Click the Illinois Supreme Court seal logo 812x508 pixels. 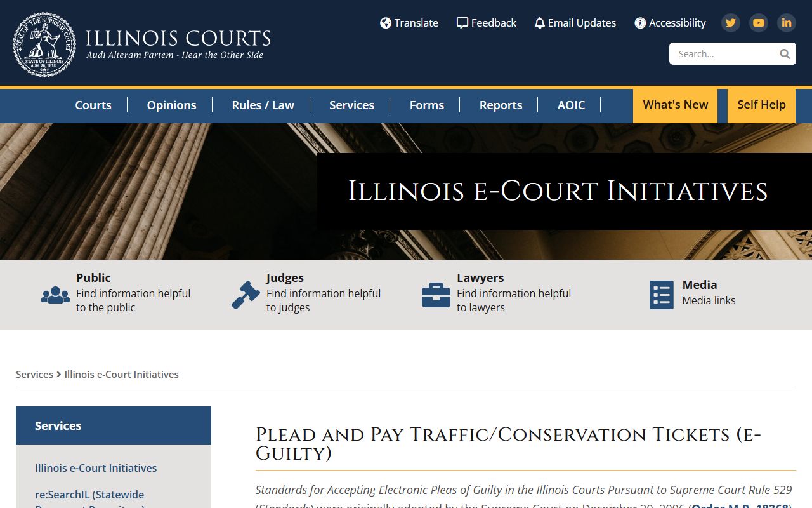point(44,44)
